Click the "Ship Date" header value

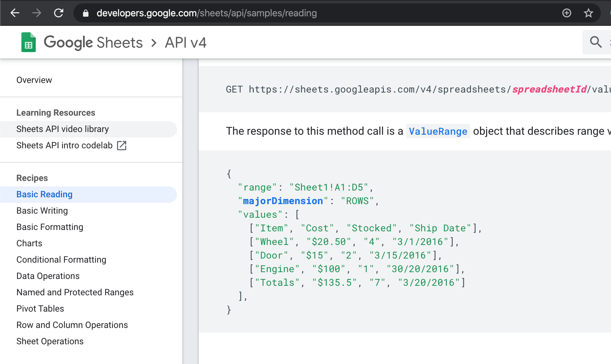pyautogui.click(x=441, y=228)
